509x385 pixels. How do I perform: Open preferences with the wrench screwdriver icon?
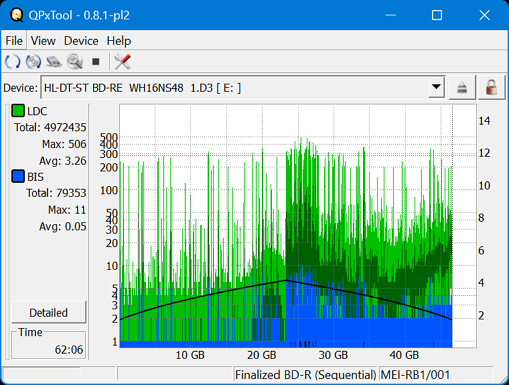(x=122, y=62)
